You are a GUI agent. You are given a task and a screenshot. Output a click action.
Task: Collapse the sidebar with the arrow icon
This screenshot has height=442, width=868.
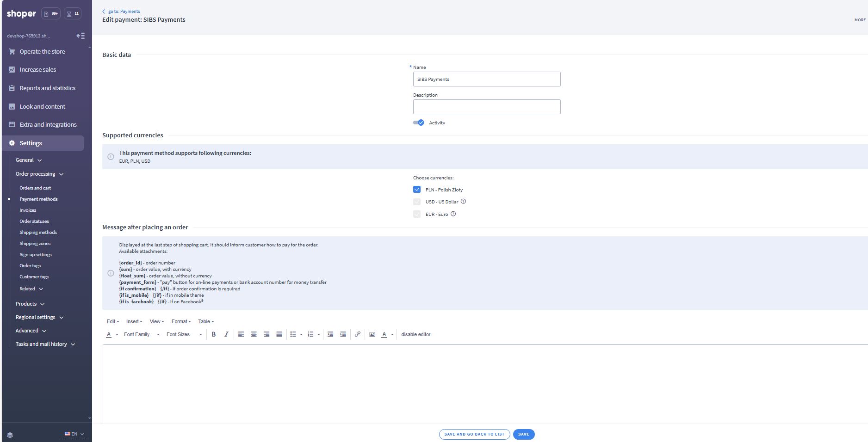click(x=81, y=36)
